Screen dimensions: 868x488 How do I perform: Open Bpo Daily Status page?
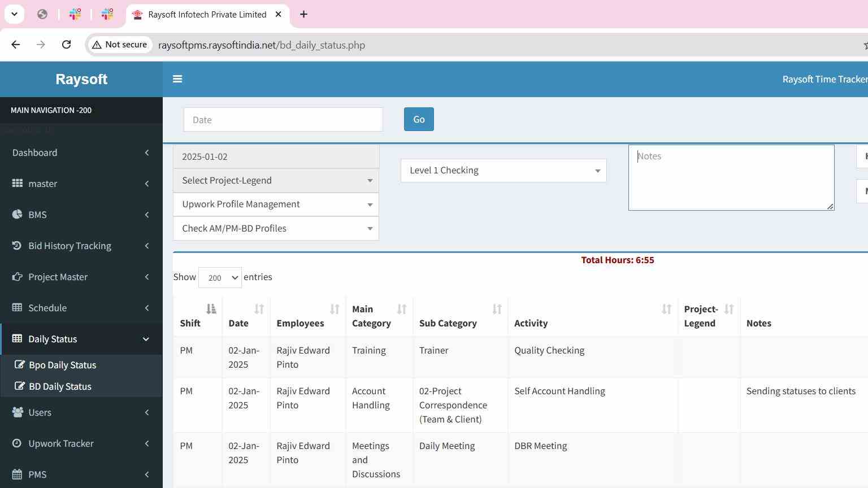pos(62,365)
